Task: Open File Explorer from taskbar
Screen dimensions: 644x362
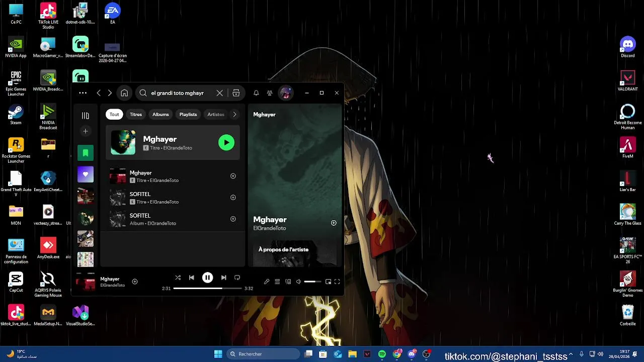Action: (x=352, y=354)
